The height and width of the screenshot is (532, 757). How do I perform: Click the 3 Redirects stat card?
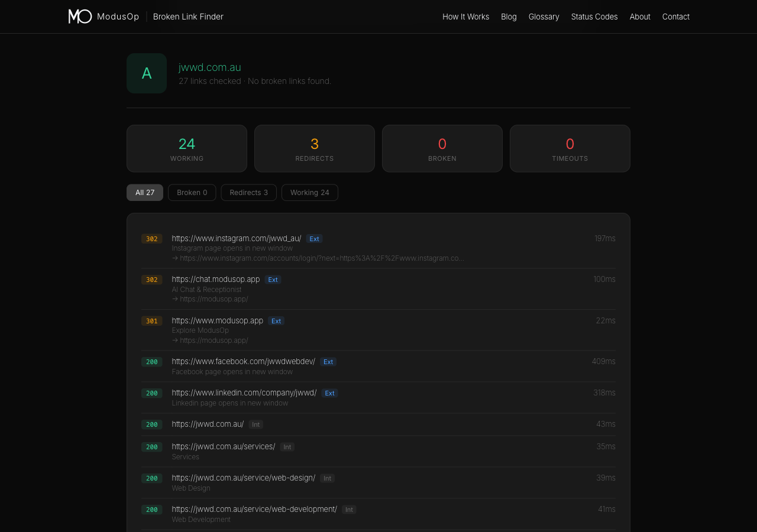click(315, 148)
